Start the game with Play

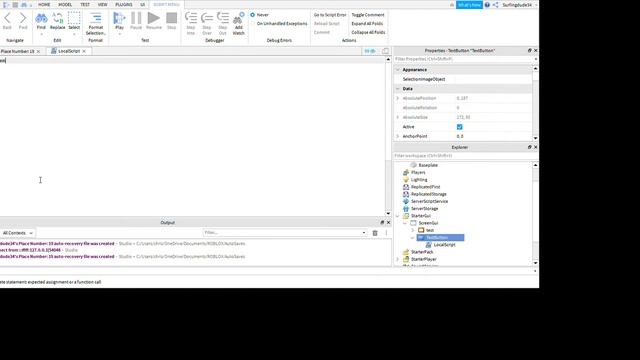(119, 18)
